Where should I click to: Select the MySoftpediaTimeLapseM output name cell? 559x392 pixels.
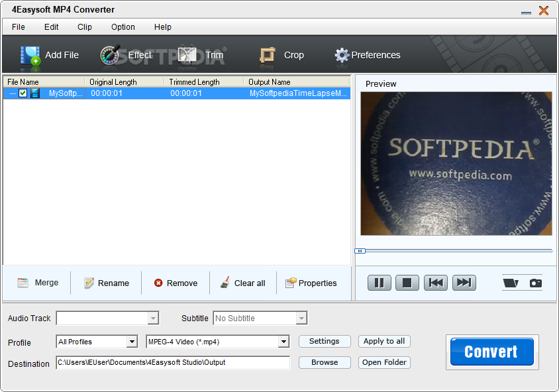point(298,93)
